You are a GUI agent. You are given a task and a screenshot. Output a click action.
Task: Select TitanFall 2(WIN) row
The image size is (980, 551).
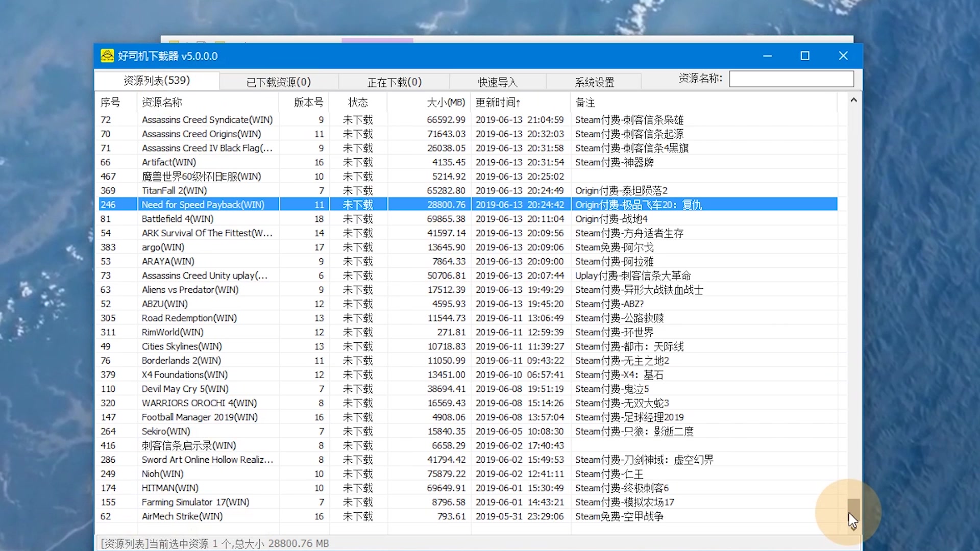click(x=468, y=190)
